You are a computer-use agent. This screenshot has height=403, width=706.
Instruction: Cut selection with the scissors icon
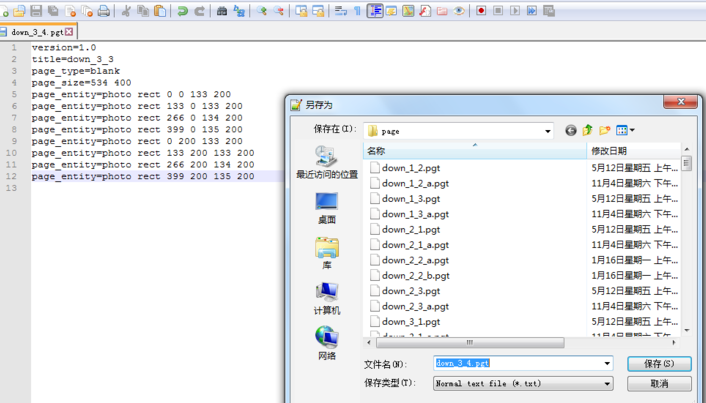(127, 11)
